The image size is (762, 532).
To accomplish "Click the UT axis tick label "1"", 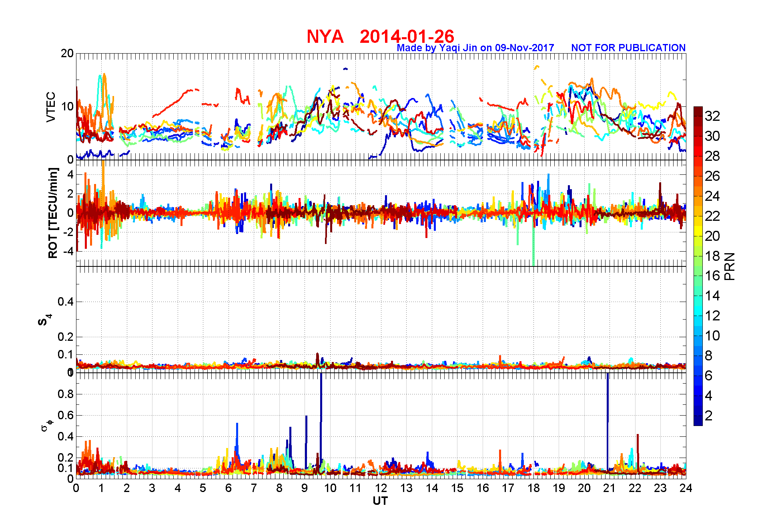I will tap(101, 488).
